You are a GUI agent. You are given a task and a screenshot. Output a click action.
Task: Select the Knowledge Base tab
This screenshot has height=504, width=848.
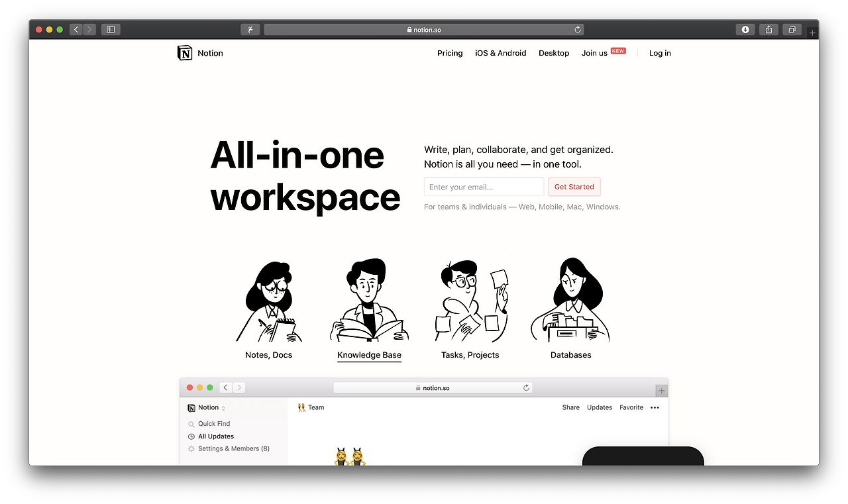tap(369, 355)
